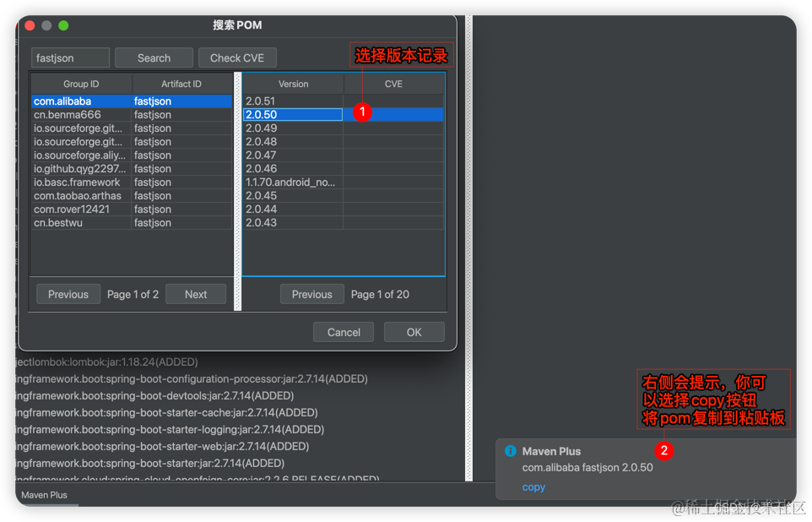Select the com.alibaba group row
This screenshot has height=522, width=812.
pos(132,101)
